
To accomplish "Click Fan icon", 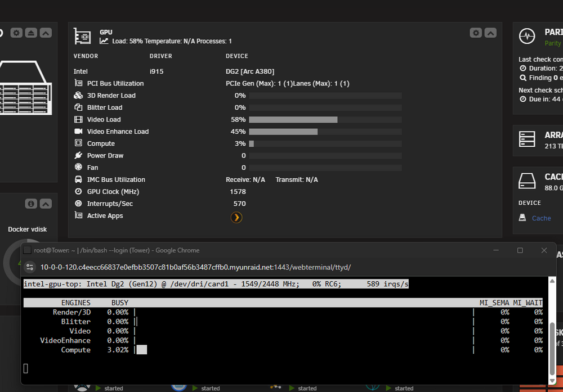I will pyautogui.click(x=78, y=167).
